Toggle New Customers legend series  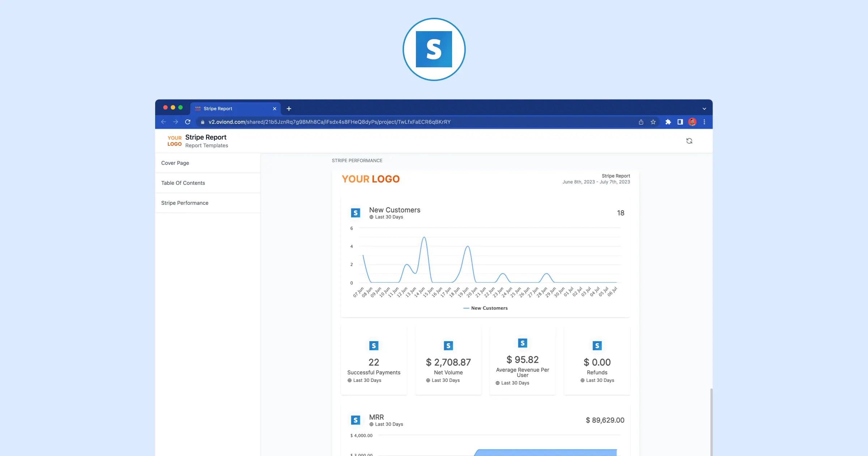[x=485, y=308]
